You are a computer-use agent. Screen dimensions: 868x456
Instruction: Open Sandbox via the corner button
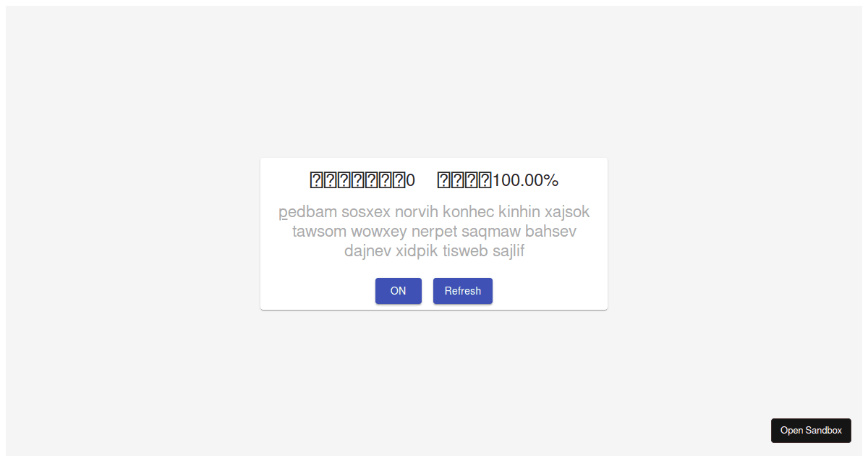pos(811,430)
